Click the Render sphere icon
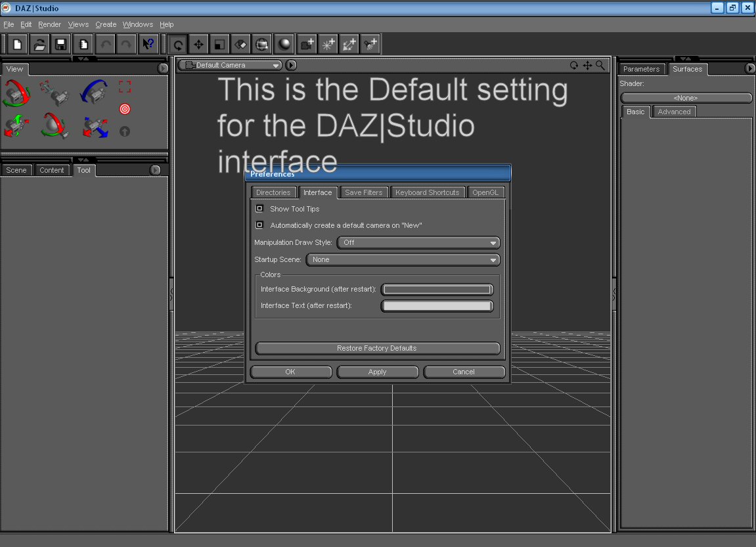The image size is (756, 547). coord(284,45)
